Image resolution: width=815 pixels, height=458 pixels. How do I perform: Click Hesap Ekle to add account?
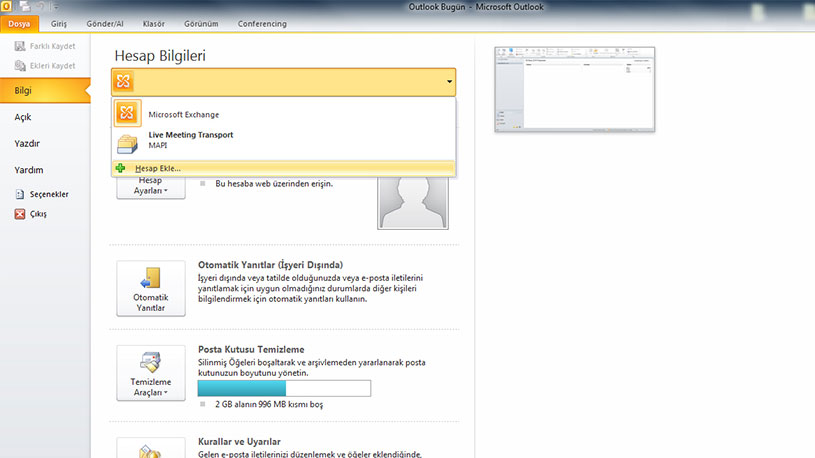[284, 168]
